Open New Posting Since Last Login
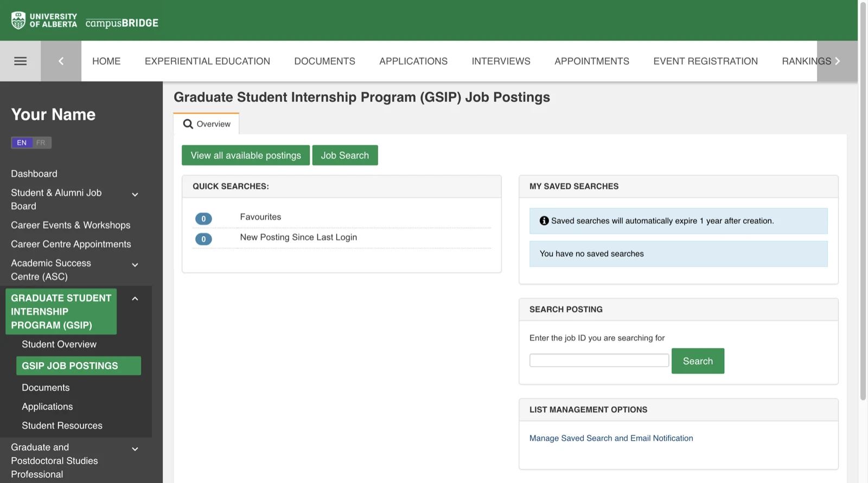Image resolution: width=868 pixels, height=483 pixels. click(x=298, y=237)
